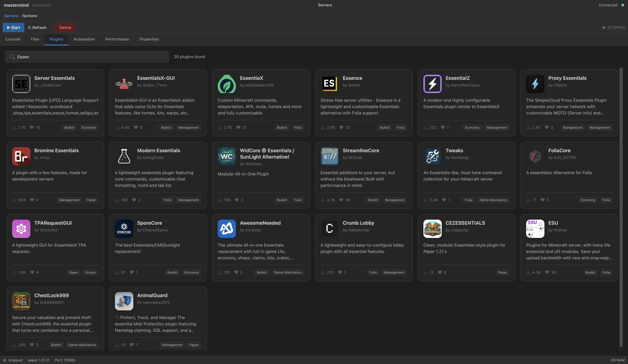
Task: Click the Bungeecord tag on Proxy Essentials
Action: [x=572, y=128]
